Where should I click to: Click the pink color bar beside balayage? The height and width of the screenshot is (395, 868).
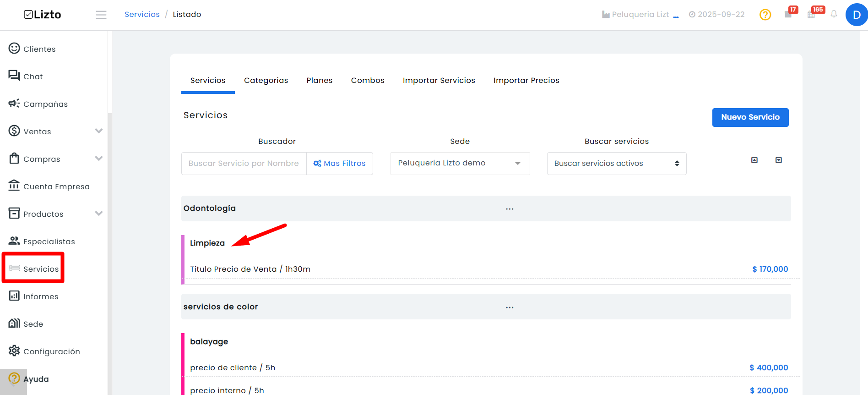183,364
